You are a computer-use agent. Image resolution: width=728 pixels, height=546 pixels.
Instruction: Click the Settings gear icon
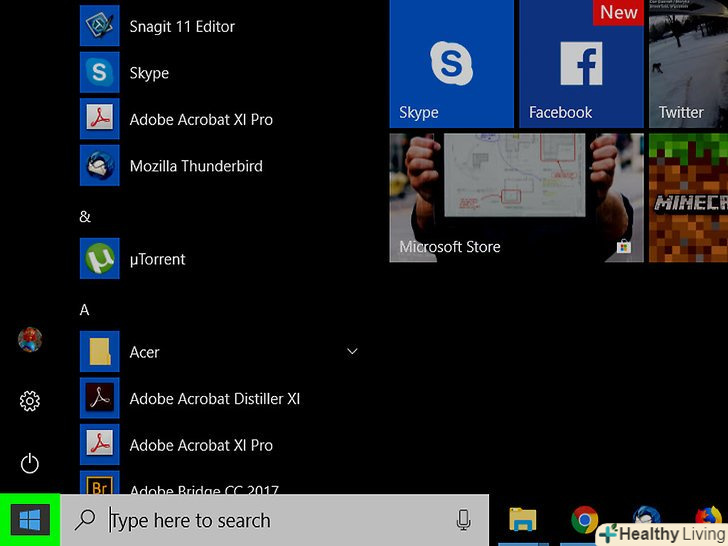[x=30, y=401]
